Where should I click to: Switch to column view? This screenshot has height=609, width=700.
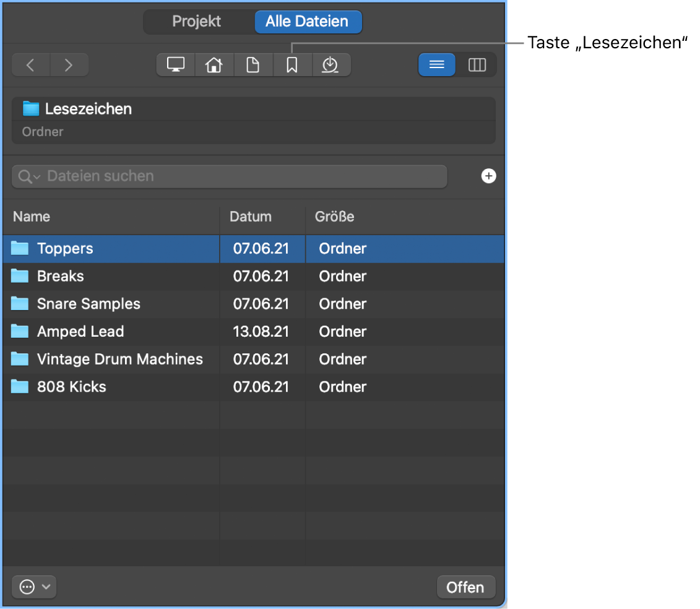tap(477, 65)
